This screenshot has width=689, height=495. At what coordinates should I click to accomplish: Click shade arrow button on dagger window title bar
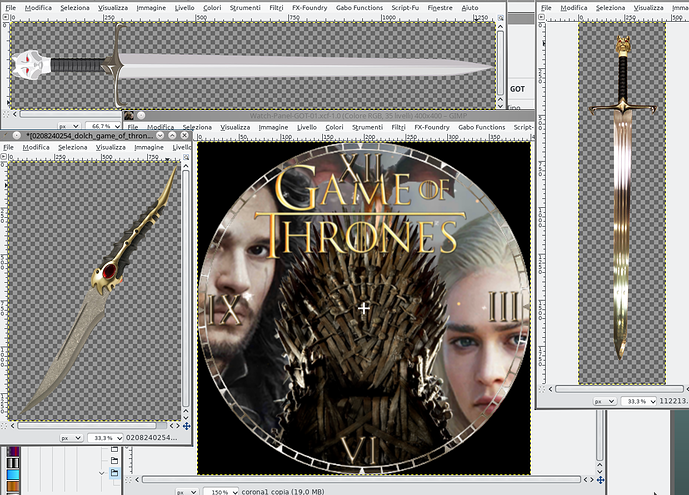[x=160, y=135]
